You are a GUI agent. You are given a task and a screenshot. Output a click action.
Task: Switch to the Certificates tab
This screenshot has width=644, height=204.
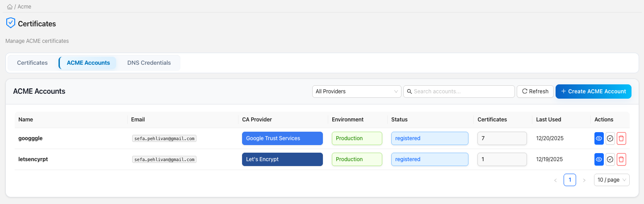click(x=32, y=63)
